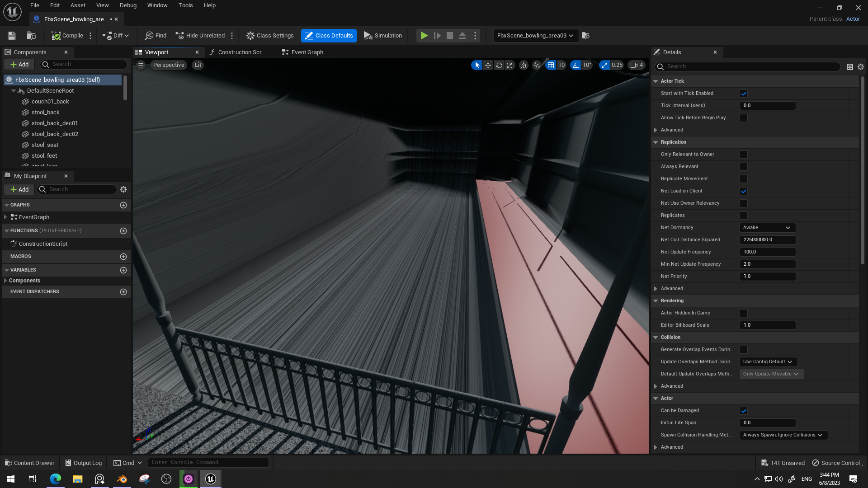Start Play in editor with green arrow

pos(424,36)
